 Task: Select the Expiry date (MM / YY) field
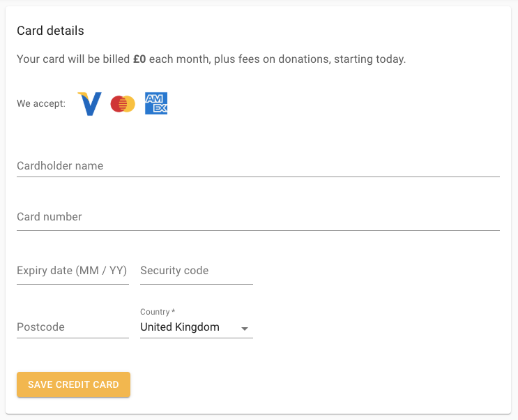73,271
